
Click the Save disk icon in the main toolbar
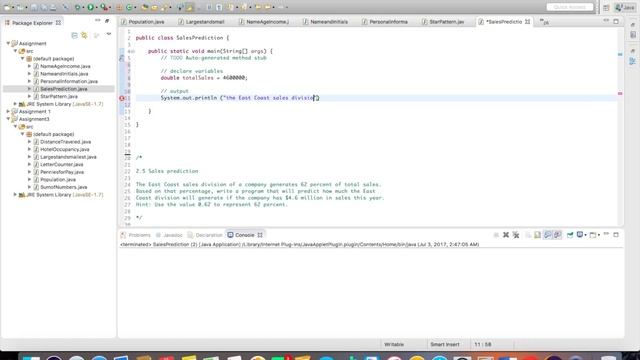coord(34,7)
